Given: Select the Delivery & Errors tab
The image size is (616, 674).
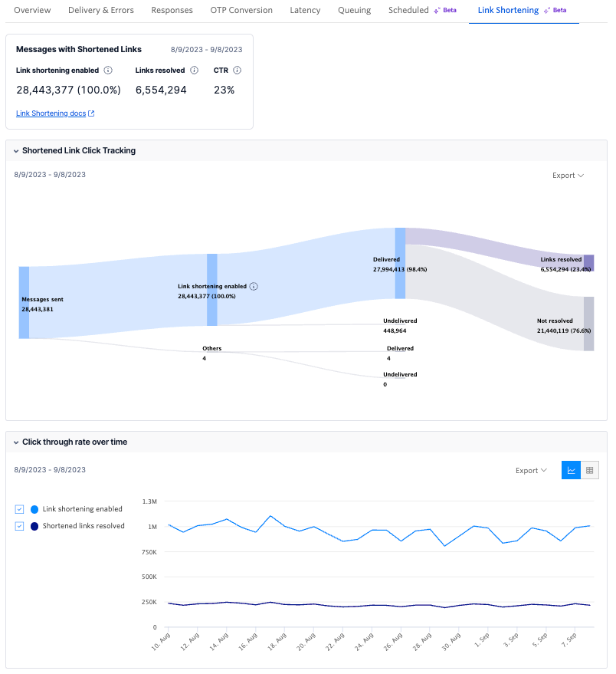Looking at the screenshot, I should point(100,10).
